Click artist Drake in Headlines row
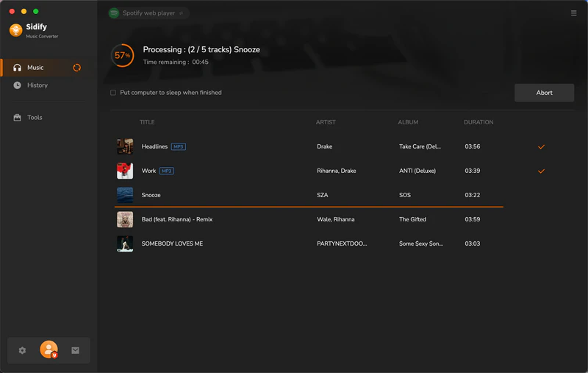This screenshot has height=373, width=588. 324,146
